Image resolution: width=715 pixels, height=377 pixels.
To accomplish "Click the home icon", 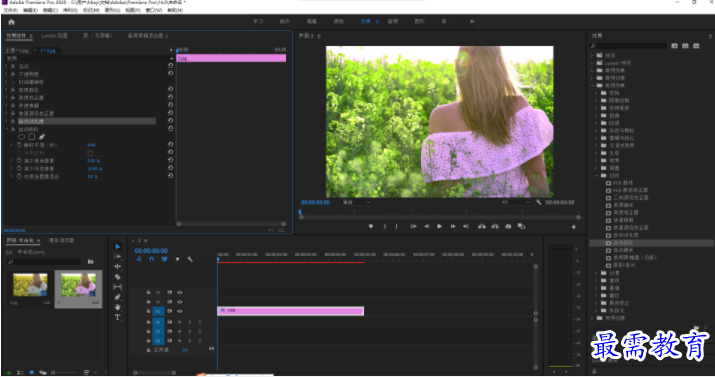I will 11,22.
